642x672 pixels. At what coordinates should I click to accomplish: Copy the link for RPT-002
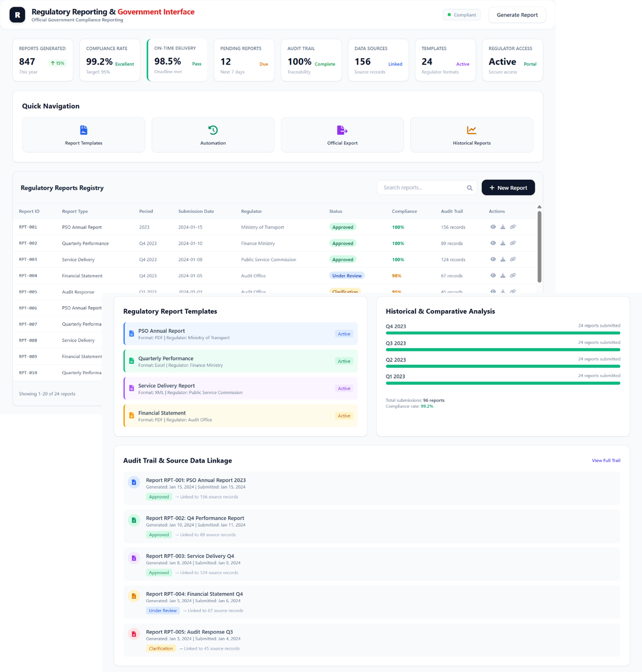(x=513, y=243)
